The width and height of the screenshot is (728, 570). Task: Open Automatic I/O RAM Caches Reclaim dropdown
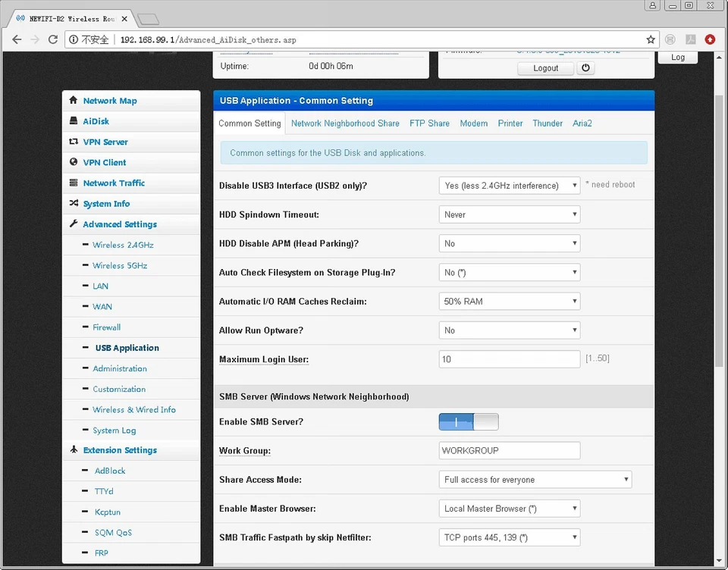[510, 302]
